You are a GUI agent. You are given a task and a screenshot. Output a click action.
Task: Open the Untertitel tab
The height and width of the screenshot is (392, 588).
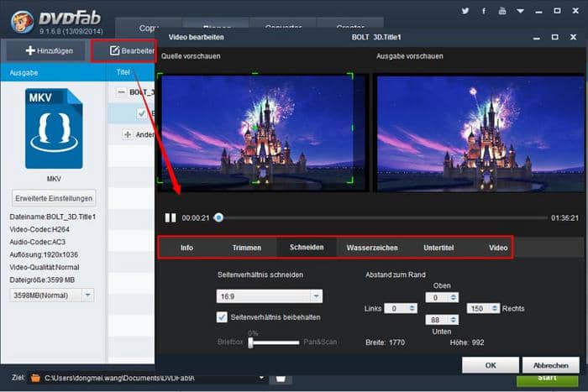(438, 248)
